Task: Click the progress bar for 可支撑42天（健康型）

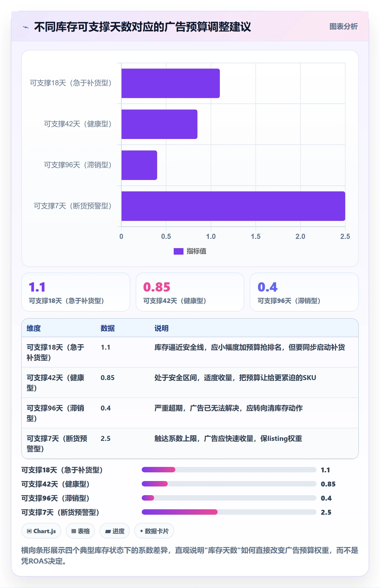Action: (229, 484)
